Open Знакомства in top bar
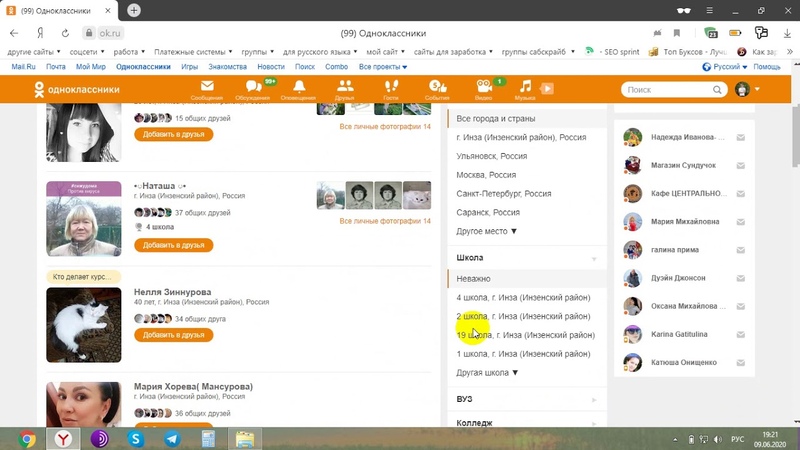The width and height of the screenshot is (800, 450). pos(228,67)
